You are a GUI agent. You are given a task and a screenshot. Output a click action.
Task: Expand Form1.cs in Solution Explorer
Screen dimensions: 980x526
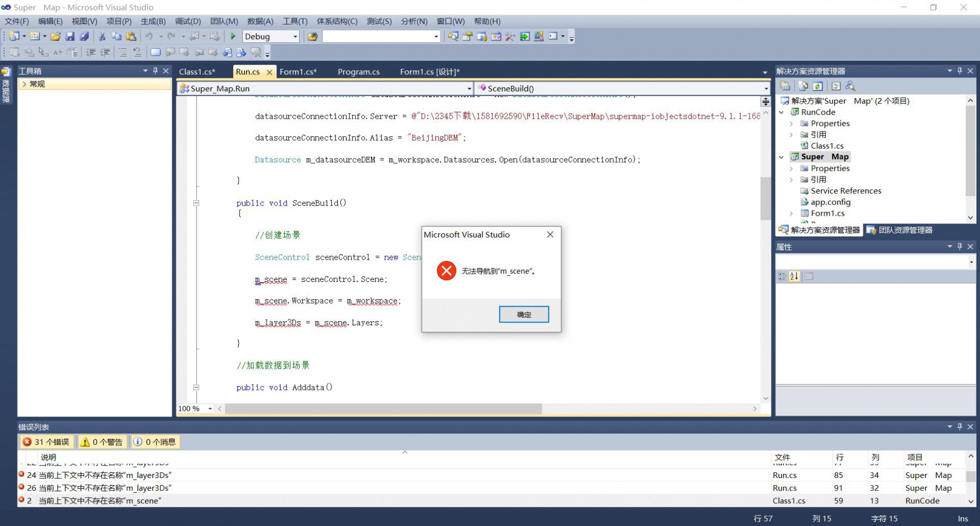click(x=791, y=213)
